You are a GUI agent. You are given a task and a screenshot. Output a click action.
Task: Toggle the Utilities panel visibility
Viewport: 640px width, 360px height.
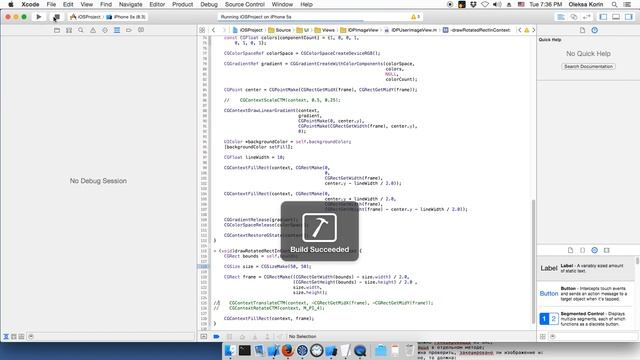point(629,17)
